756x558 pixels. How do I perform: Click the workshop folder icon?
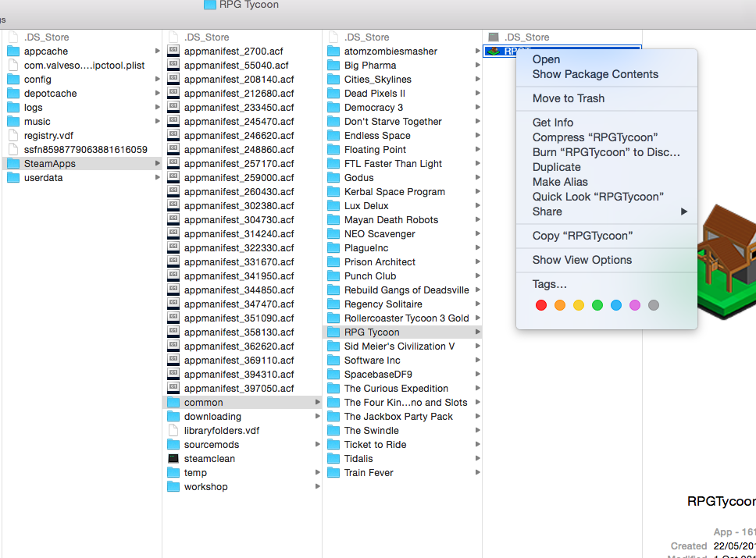173,487
